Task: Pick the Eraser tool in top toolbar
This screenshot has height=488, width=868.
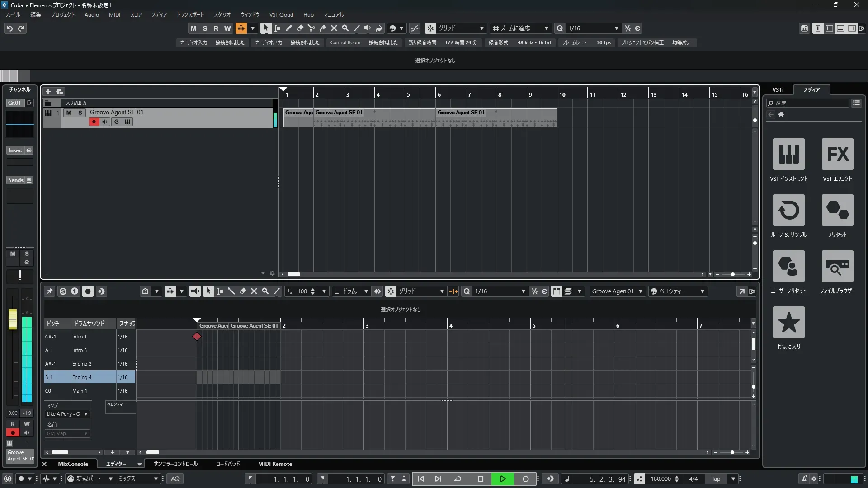Action: click(x=300, y=28)
